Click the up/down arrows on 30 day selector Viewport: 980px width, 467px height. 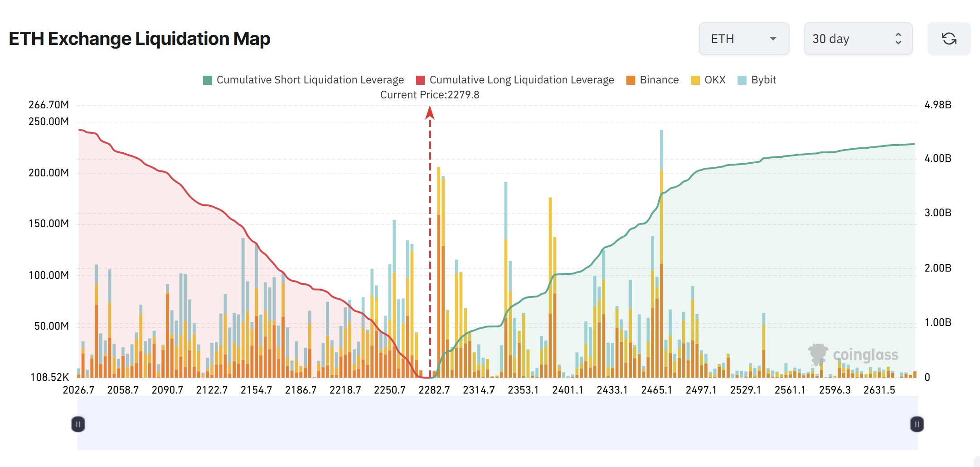click(898, 39)
